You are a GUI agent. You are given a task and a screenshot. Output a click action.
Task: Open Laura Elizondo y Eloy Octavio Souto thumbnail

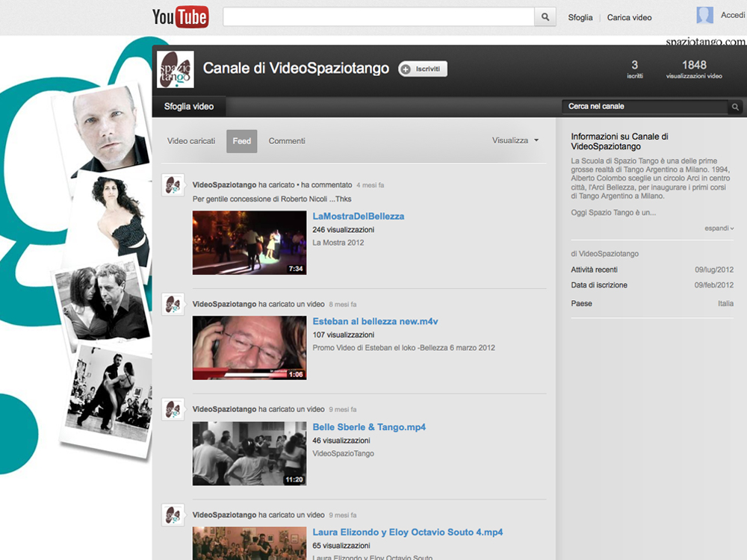(x=249, y=544)
